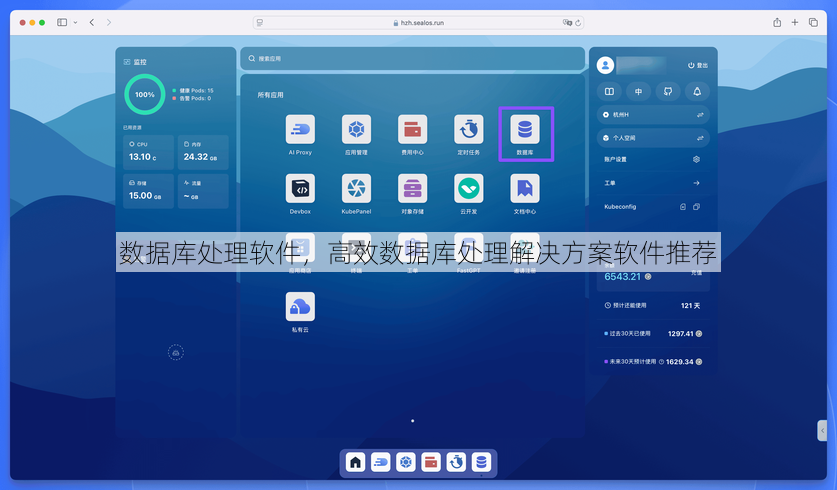837x490 pixels.
Task: Log out with the 登出 button
Action: coord(698,65)
